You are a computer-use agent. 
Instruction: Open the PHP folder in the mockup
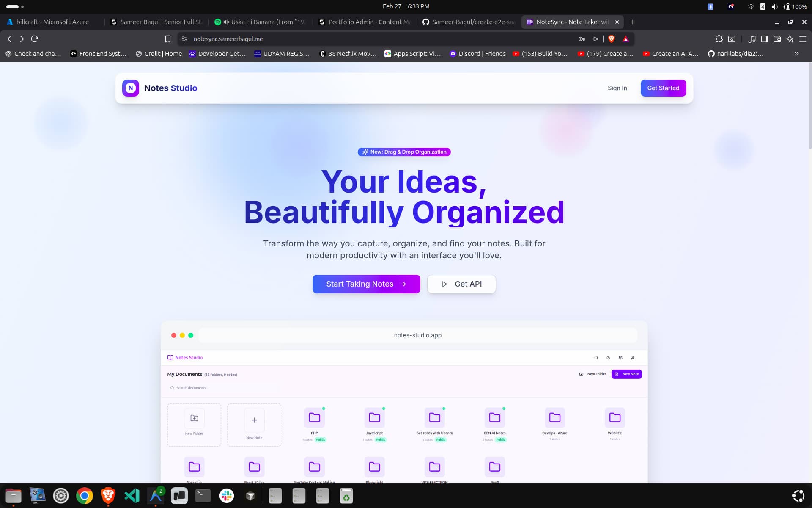(314, 418)
